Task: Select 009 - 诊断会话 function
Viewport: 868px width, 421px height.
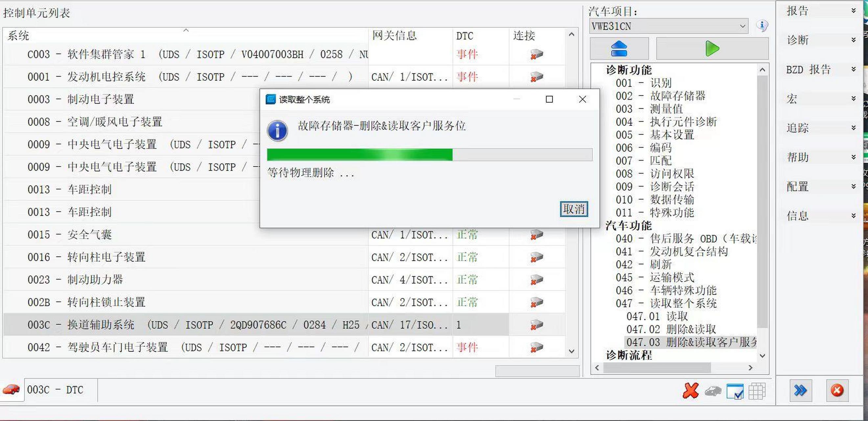Action: 655,187
